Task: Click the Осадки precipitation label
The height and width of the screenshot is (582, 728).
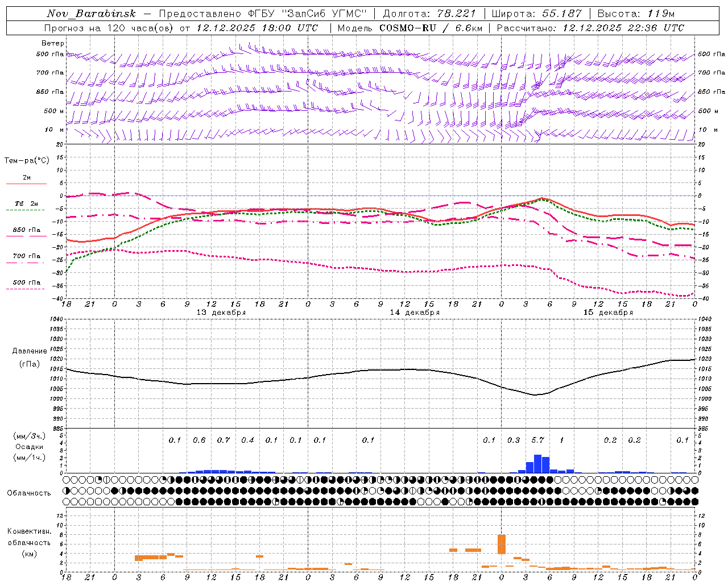Action: (x=29, y=447)
